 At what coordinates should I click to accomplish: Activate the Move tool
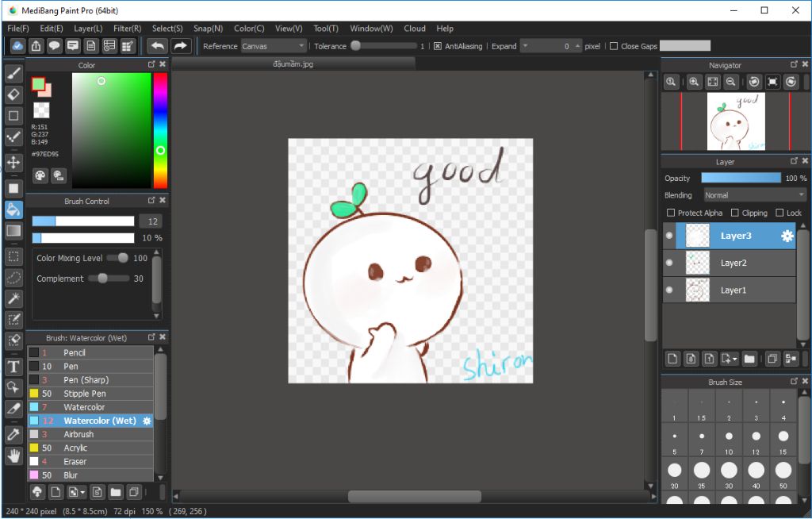point(14,163)
